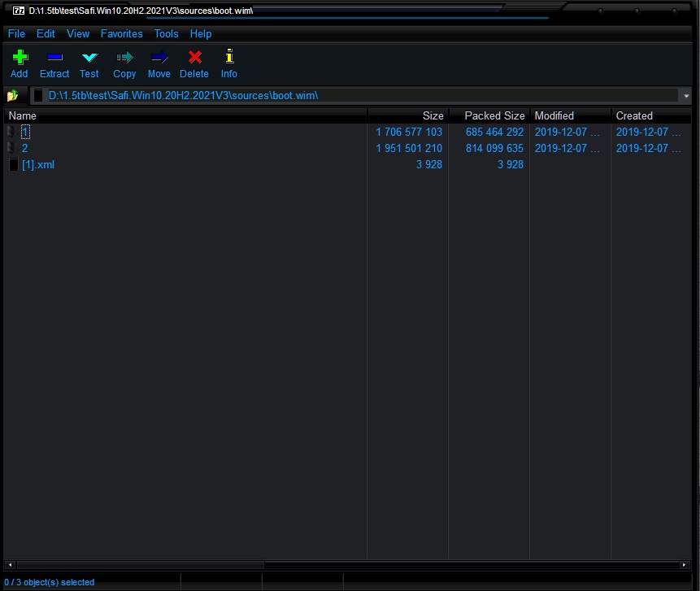This screenshot has width=700, height=591.
Task: Click the [1].xml size 3 928
Action: tap(429, 164)
